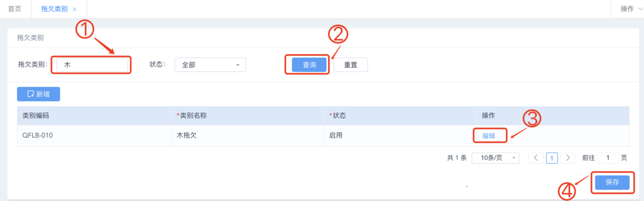Close the 拖欠类别 tab with the x icon
Screen dimensions: 644x201
pos(74,9)
